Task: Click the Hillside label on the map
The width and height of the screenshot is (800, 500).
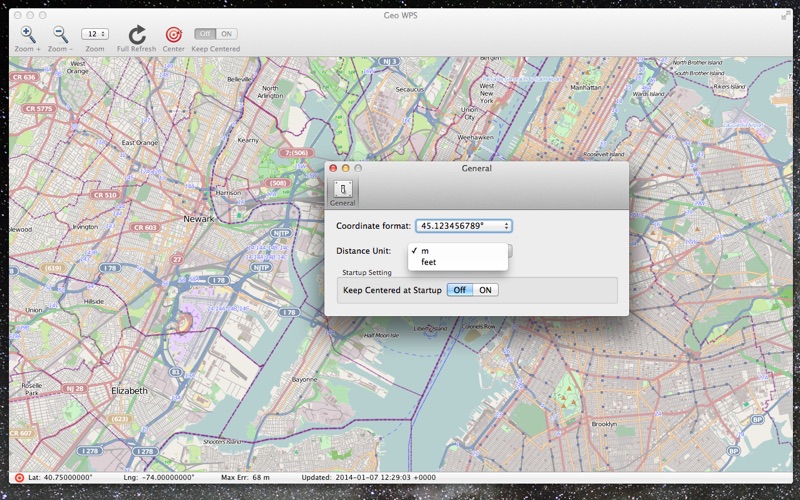Action: (93, 302)
